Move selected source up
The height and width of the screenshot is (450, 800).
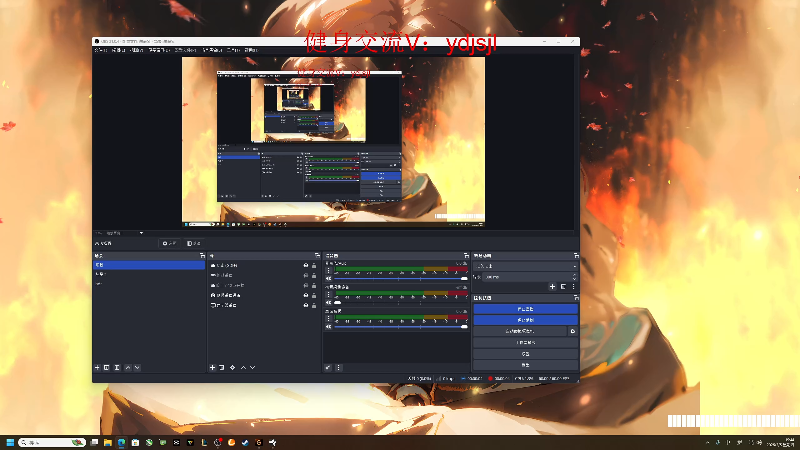tap(243, 367)
